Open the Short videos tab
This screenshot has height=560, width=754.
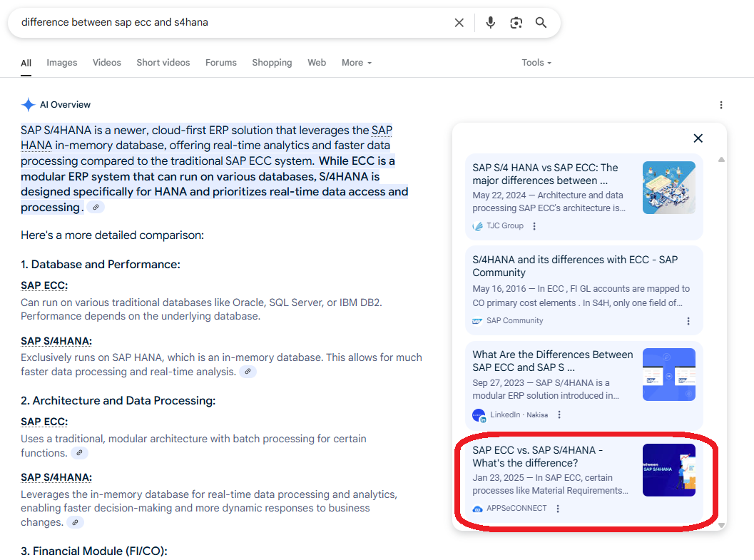click(163, 63)
